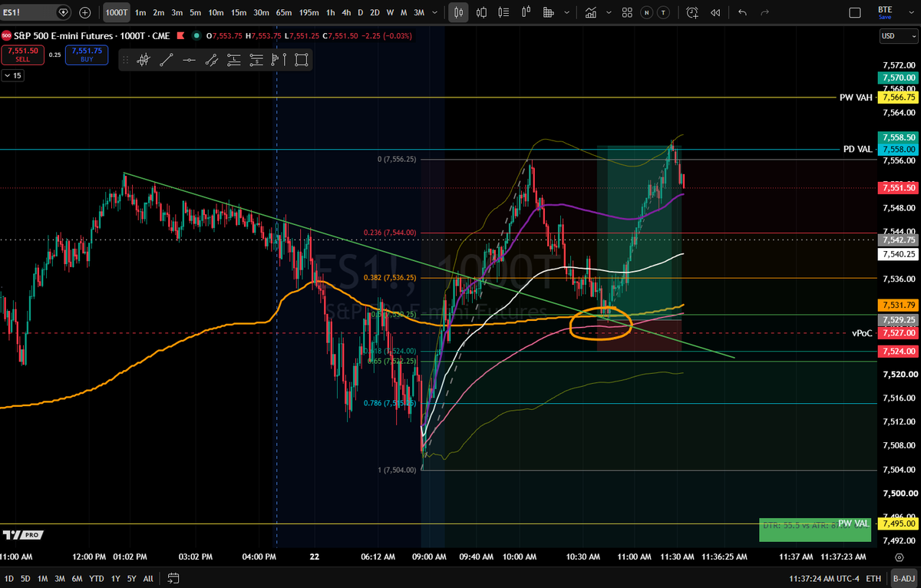This screenshot has width=921, height=588.
Task: Switch to the 1m timeframe
Action: pos(140,12)
